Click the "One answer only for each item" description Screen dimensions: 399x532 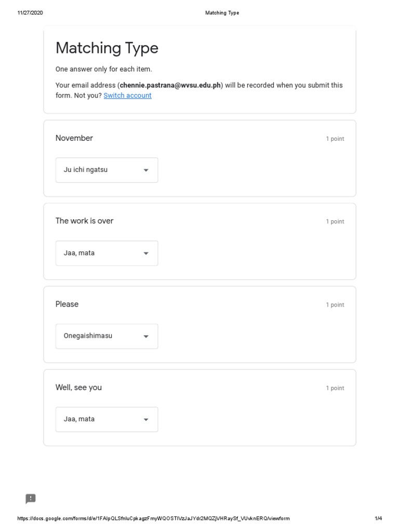(x=104, y=69)
